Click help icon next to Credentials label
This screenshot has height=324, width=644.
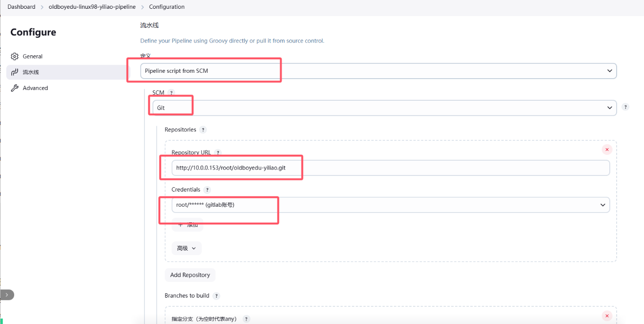click(207, 190)
